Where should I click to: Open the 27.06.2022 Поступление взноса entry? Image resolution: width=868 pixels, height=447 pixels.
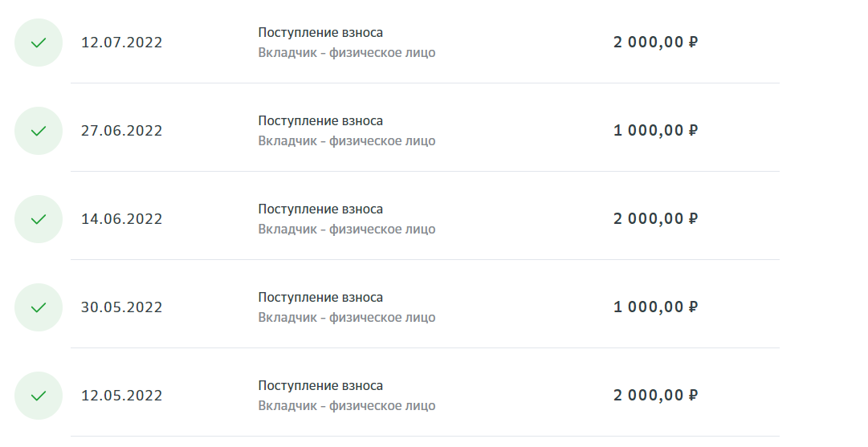320,121
